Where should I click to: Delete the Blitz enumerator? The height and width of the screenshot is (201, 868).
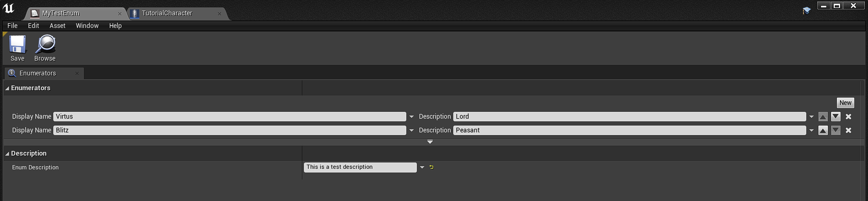pos(848,130)
